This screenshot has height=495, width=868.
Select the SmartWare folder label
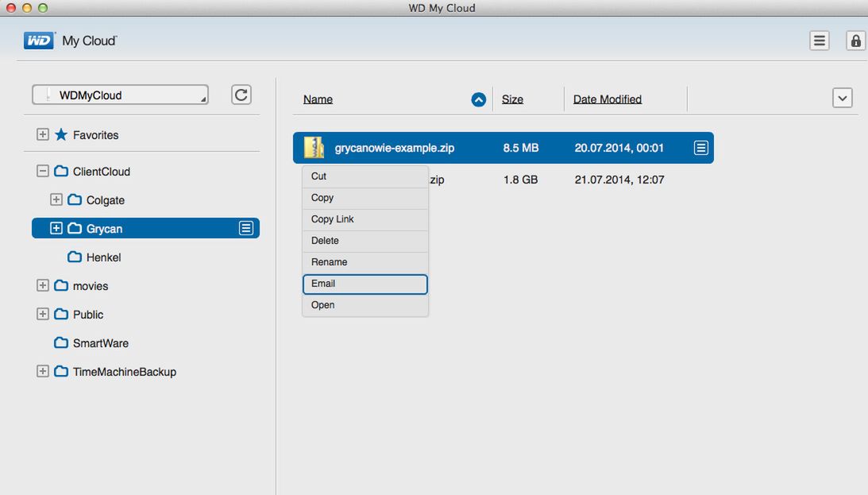tap(101, 343)
